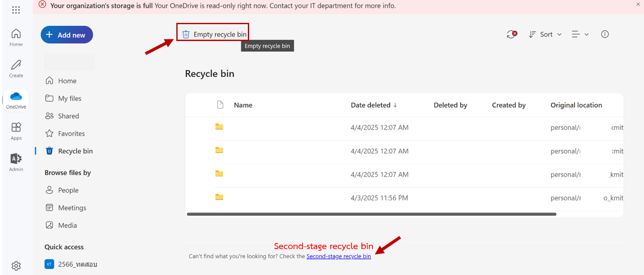The height and width of the screenshot is (275, 644).
Task: Open the view options layout dropdown
Action: pos(580,35)
